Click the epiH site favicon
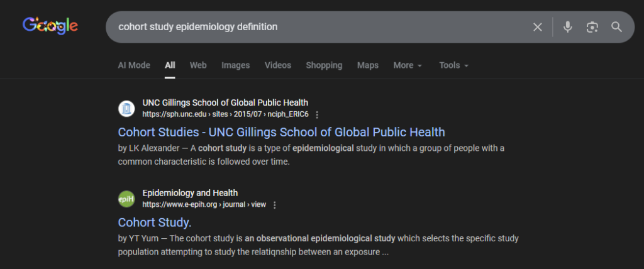The width and height of the screenshot is (644, 269). click(x=126, y=199)
